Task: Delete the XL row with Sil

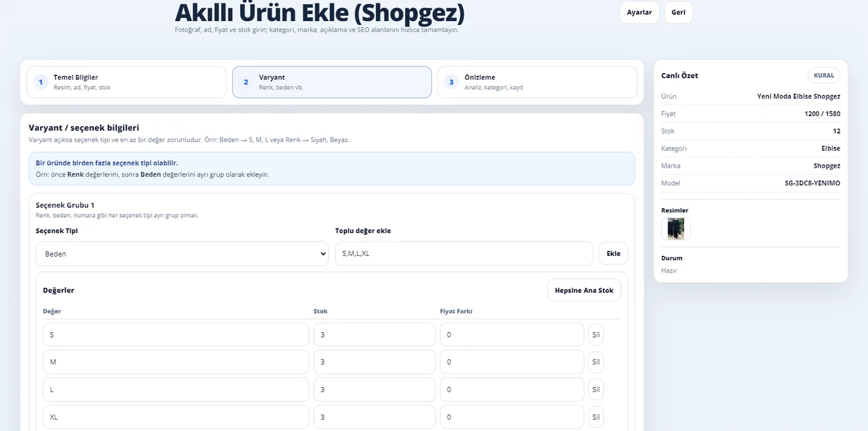Action: [x=596, y=417]
